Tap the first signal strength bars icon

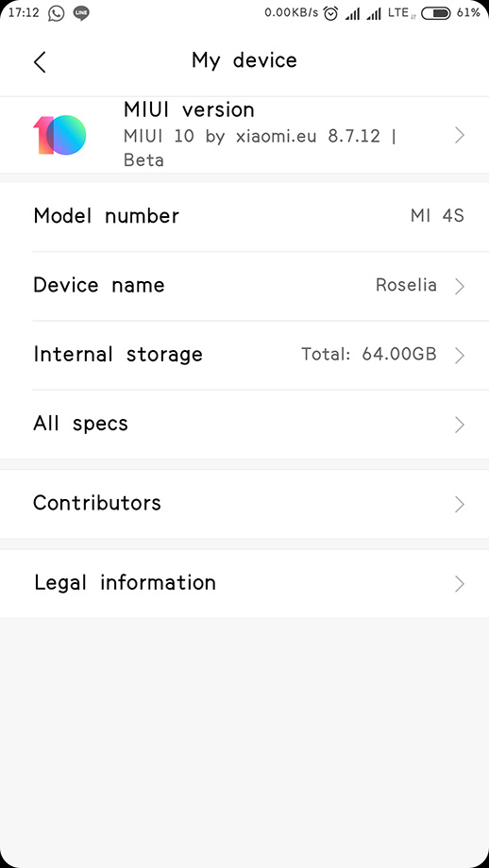coord(352,14)
